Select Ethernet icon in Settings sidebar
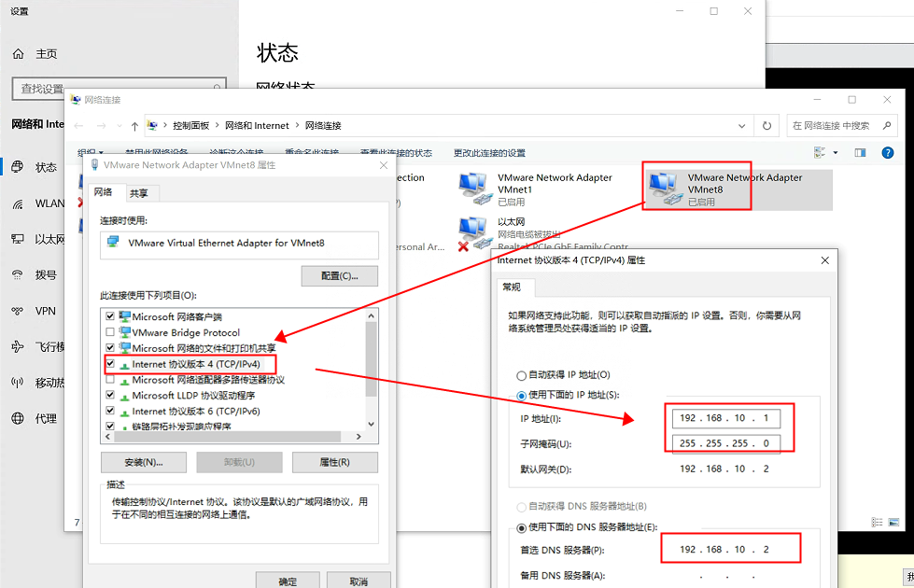Screen dimensions: 914x588 click(18, 239)
